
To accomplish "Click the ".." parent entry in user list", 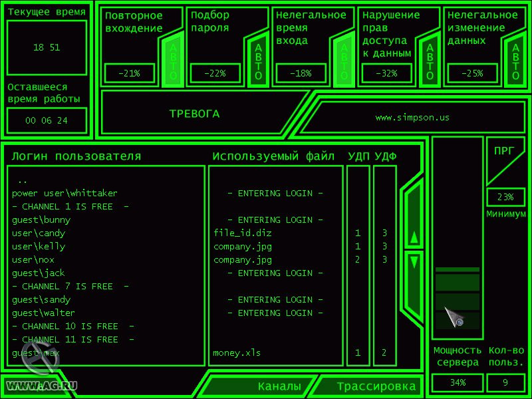I will coord(23,182).
